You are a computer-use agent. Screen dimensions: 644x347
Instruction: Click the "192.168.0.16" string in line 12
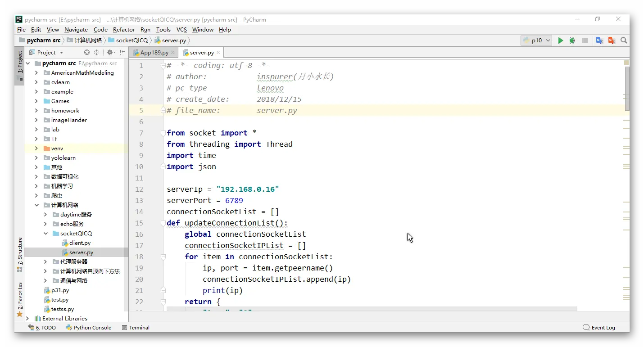click(x=248, y=189)
